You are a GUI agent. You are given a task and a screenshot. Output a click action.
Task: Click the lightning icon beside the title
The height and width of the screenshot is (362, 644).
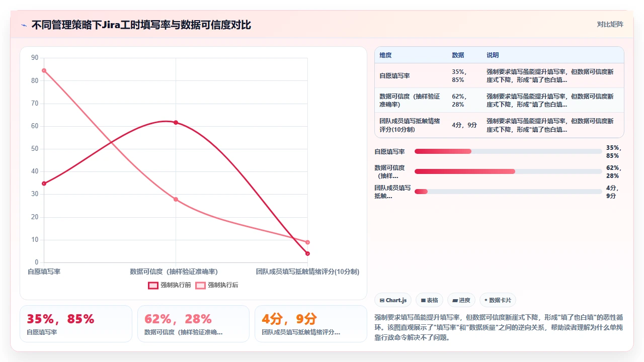[x=24, y=25]
